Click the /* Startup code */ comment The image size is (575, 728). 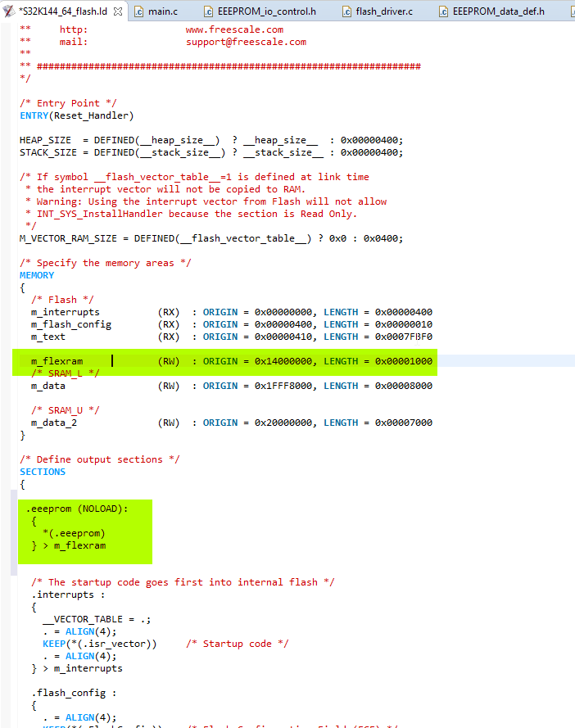click(x=237, y=644)
